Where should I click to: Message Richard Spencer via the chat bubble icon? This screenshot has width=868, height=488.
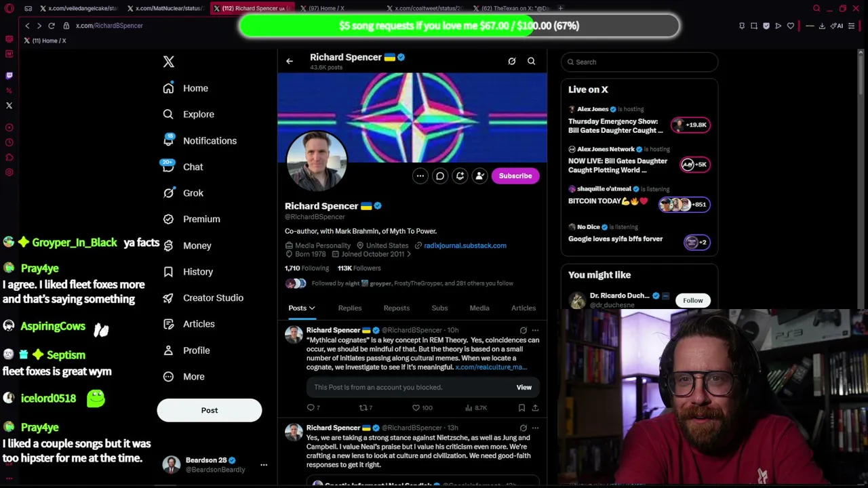point(440,176)
